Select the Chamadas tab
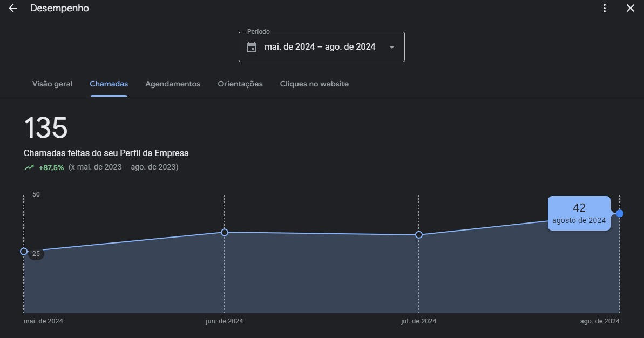Viewport: 644px width, 338px height. 109,84
